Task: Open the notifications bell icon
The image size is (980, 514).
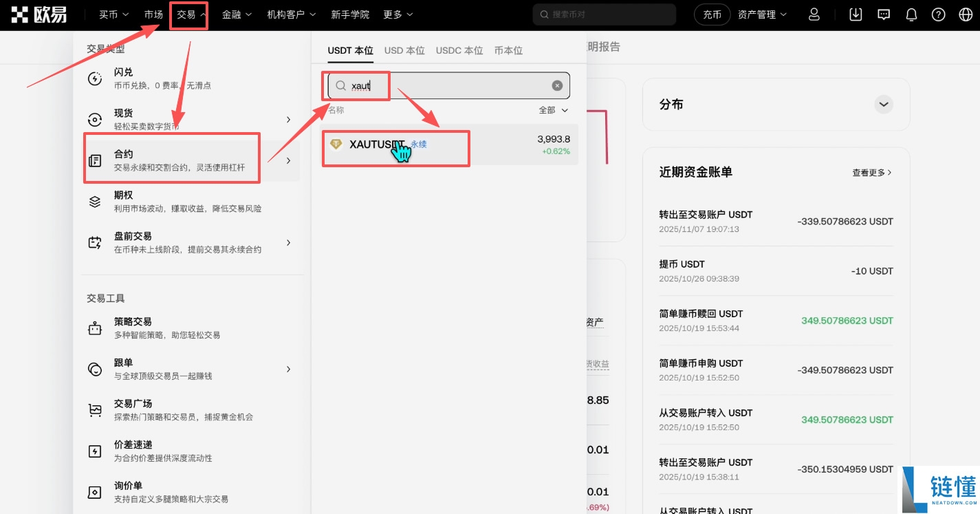Action: coord(911,14)
